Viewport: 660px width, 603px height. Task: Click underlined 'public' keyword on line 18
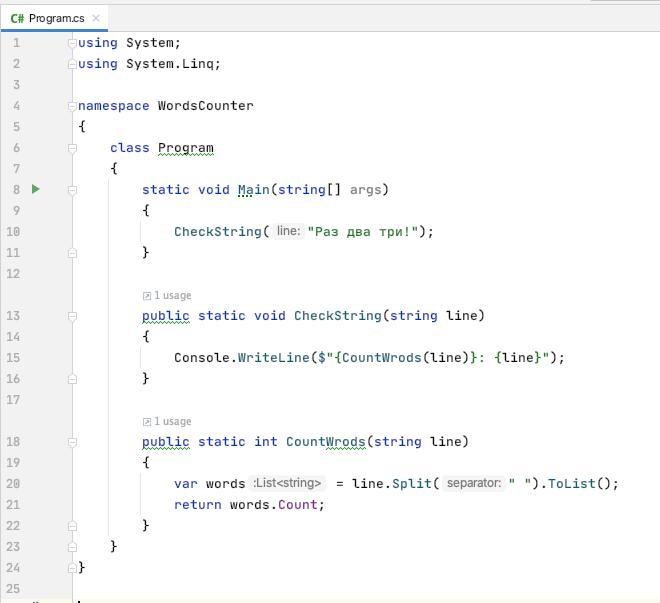(x=166, y=442)
